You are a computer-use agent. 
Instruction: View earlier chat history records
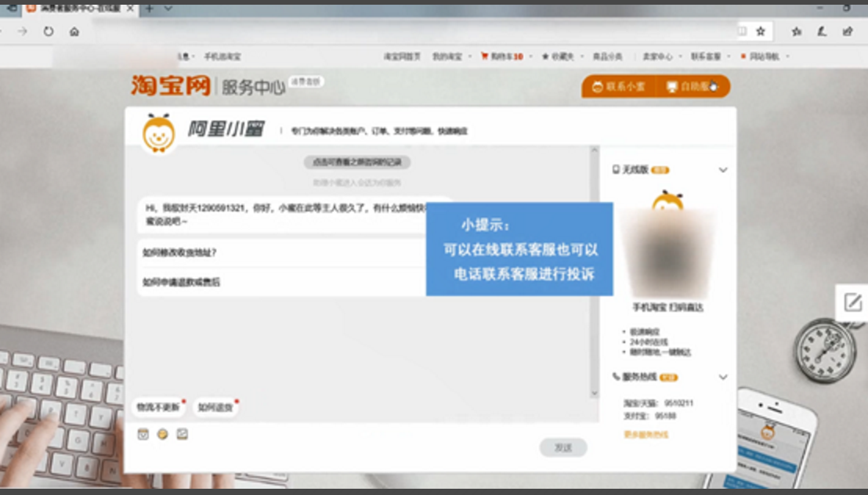pyautogui.click(x=357, y=162)
